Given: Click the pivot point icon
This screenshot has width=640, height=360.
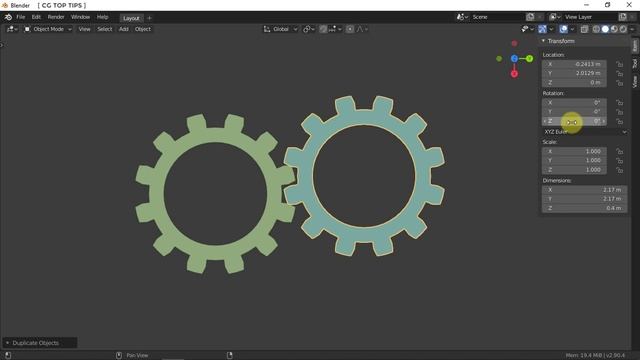Looking at the screenshot, I should click(x=307, y=29).
